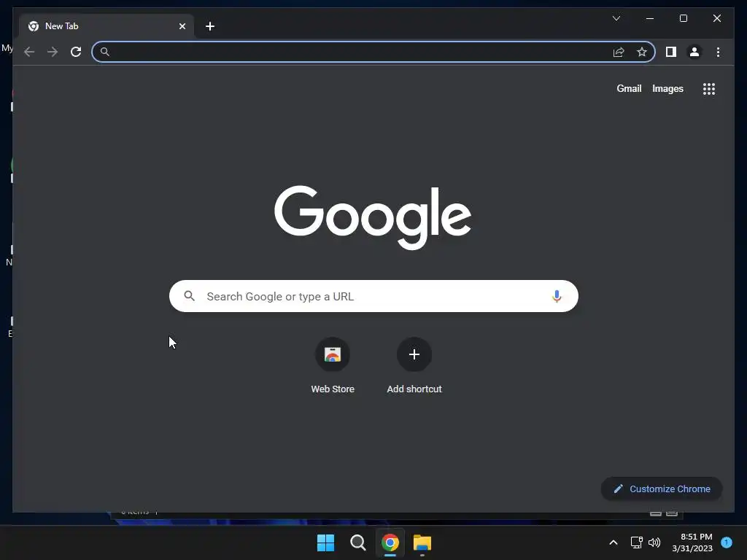The height and width of the screenshot is (560, 747).
Task: Close the New Tab tab
Action: 182,26
